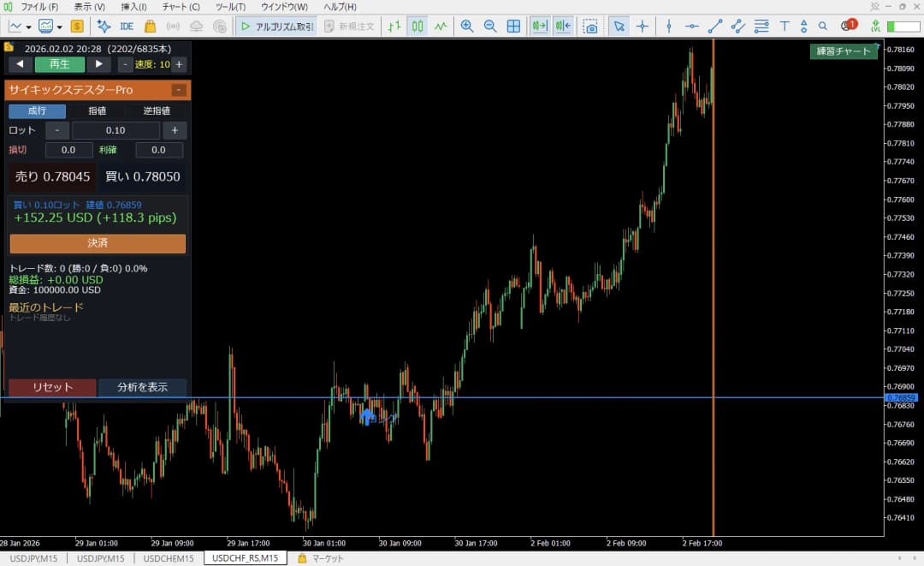
Task: Collapse the サイキックステスターPro panel
Action: [x=179, y=90]
